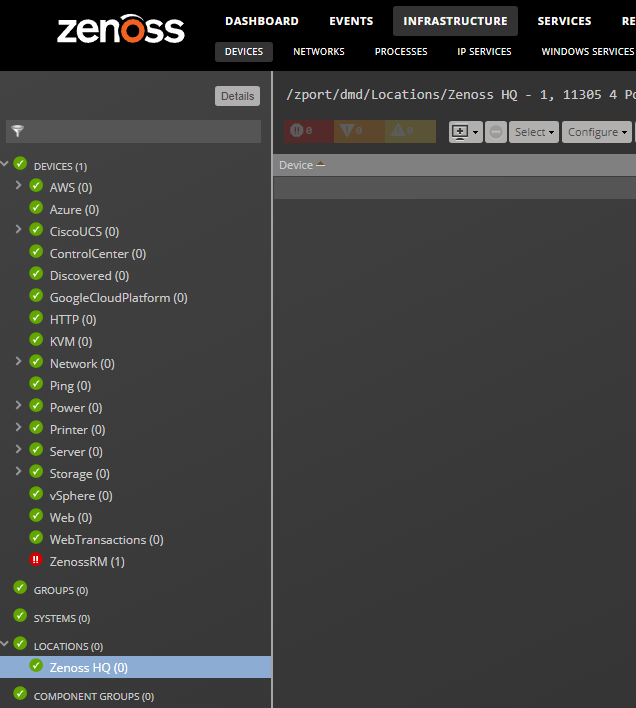Screen dimensions: 636x708
Task: Expand the Server device class
Action: click(18, 449)
